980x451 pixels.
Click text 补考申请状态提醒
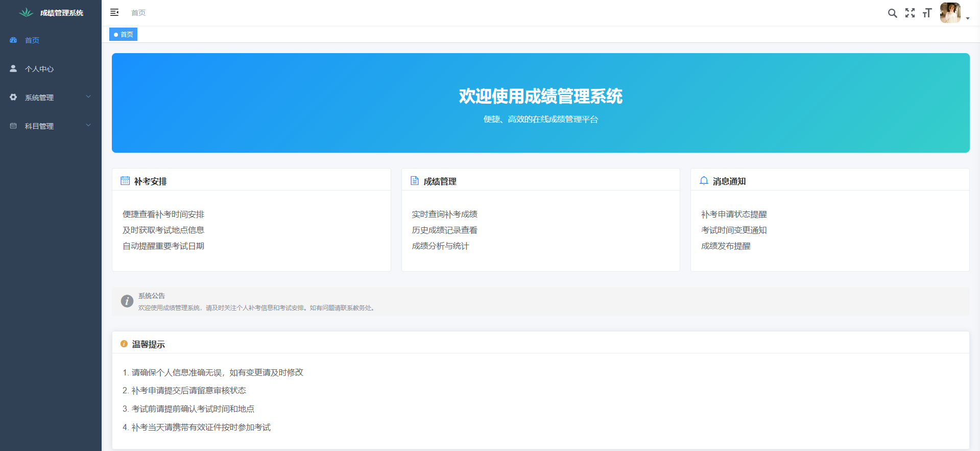coord(734,215)
